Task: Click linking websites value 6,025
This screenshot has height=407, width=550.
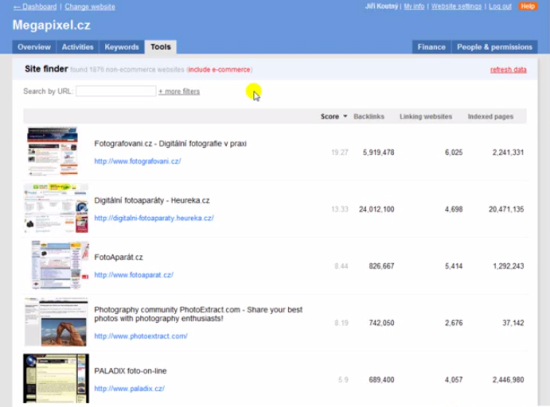Action: click(x=454, y=152)
